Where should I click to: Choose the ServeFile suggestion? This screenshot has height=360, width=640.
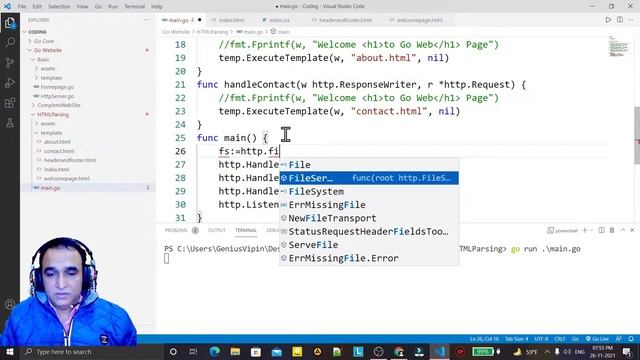tap(369, 245)
